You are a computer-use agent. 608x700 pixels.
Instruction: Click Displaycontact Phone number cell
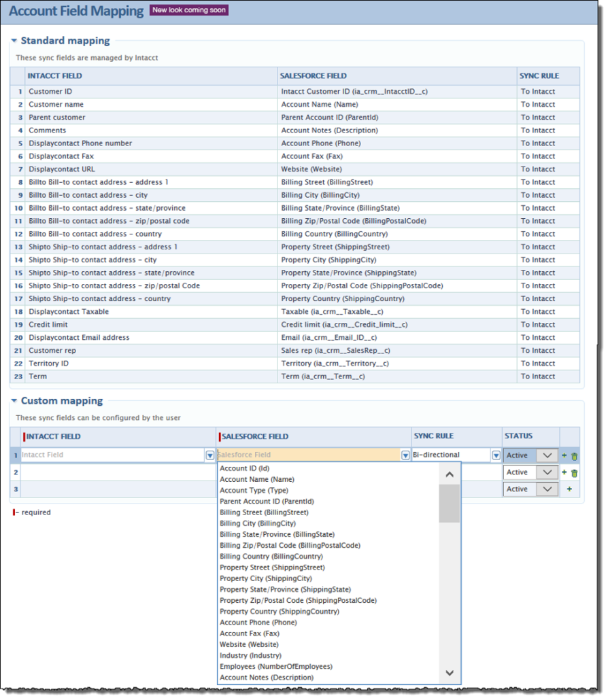(151, 143)
